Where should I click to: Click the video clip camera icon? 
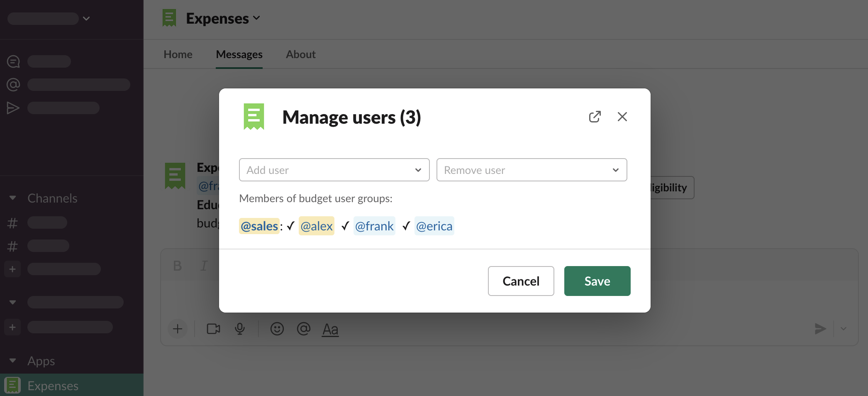click(x=213, y=329)
